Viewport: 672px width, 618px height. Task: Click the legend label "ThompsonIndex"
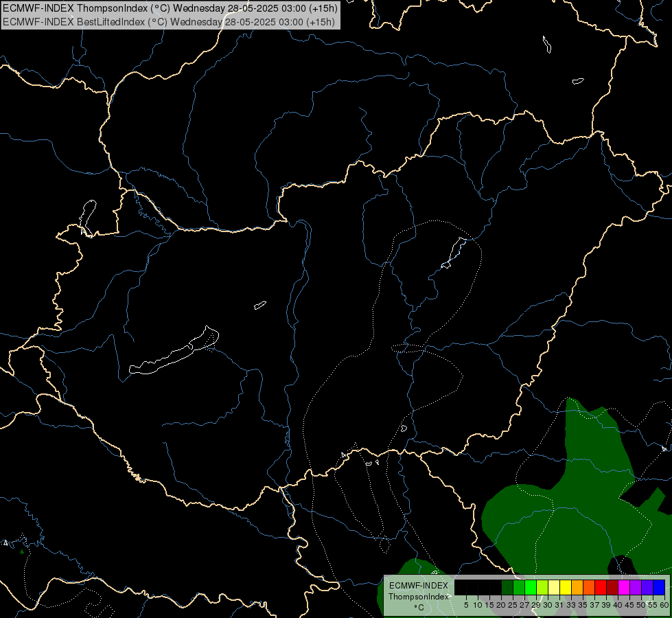tap(419, 597)
